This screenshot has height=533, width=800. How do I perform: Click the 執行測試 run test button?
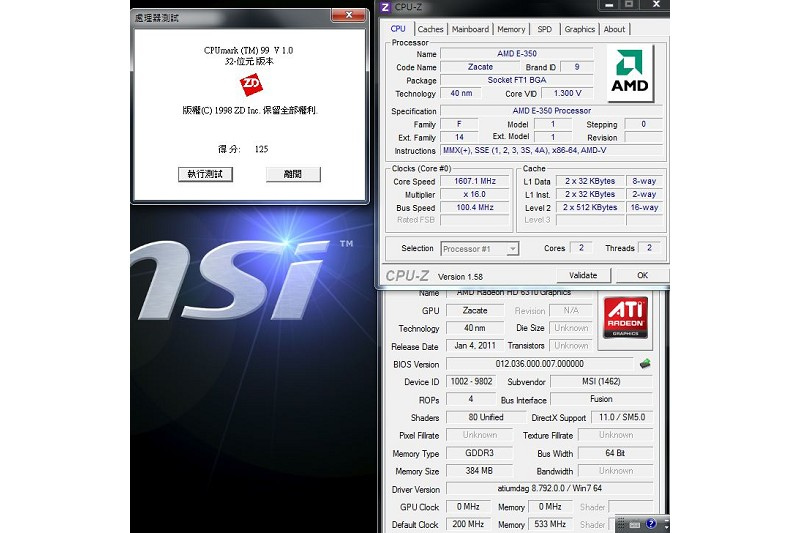point(205,174)
